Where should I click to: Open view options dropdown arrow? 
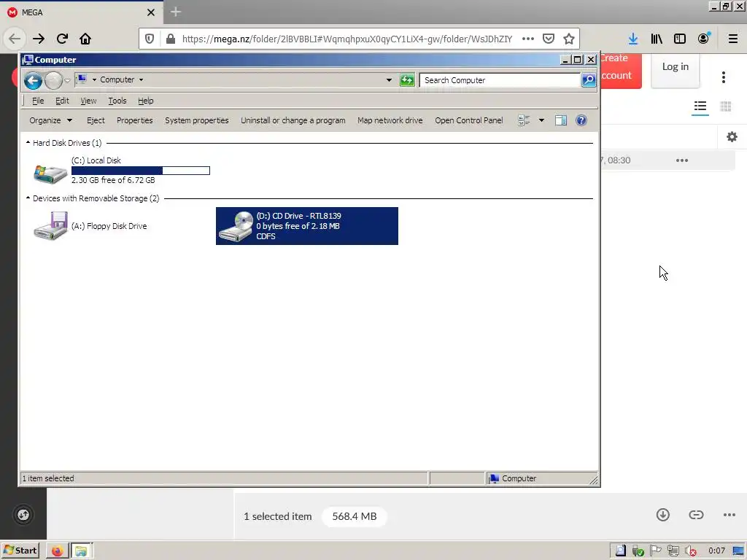(x=542, y=120)
